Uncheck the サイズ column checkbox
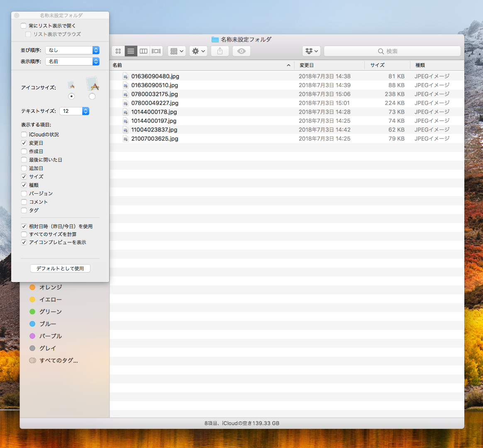The width and height of the screenshot is (483, 448). pyautogui.click(x=24, y=177)
